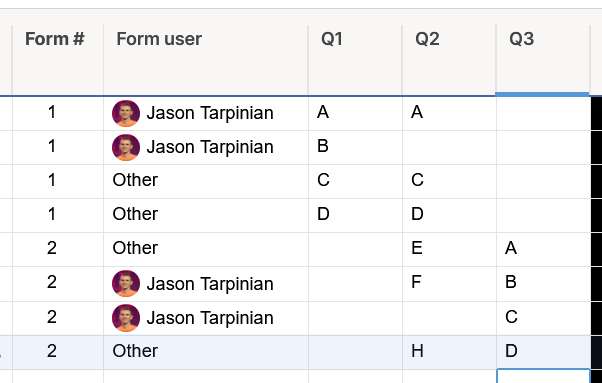Select the Q3 cell containing D
This screenshot has height=383, width=602.
pos(543,352)
